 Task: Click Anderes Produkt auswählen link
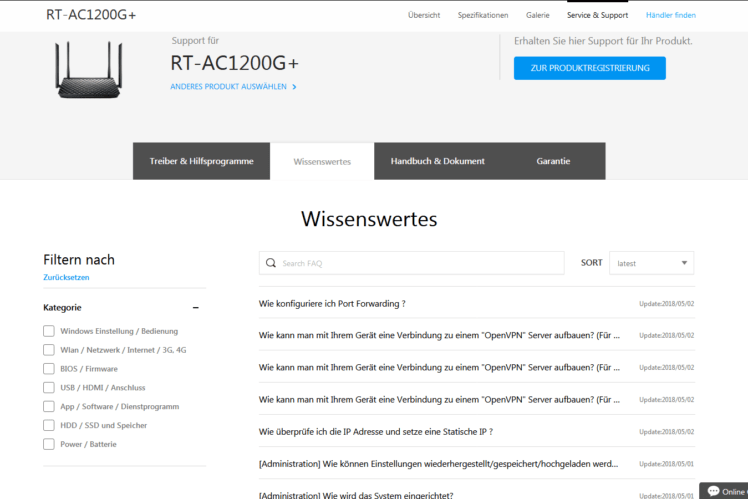click(229, 87)
